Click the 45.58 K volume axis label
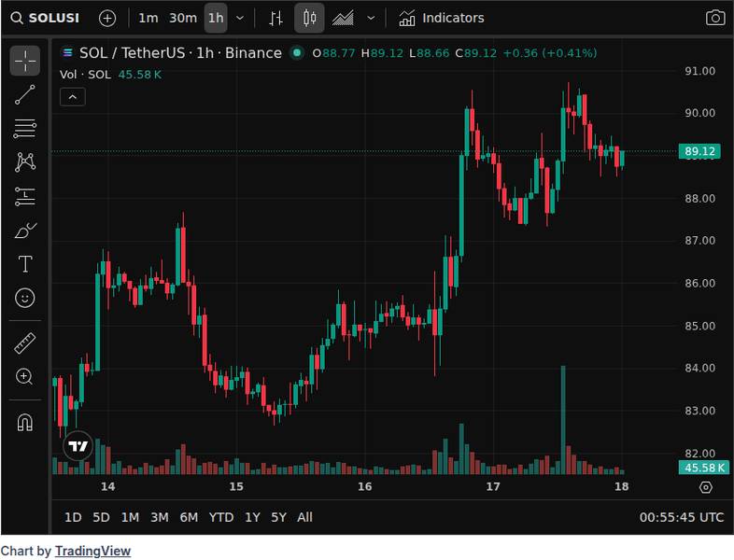The width and height of the screenshot is (734, 560). [x=703, y=468]
